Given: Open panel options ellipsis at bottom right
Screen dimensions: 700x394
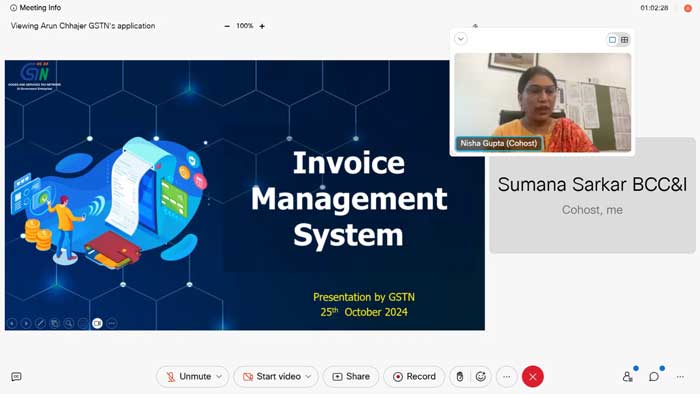Looking at the screenshot, I should 680,377.
